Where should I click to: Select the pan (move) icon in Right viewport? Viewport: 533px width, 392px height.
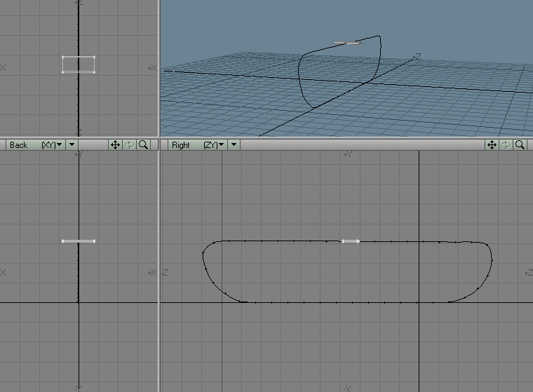[492, 145]
